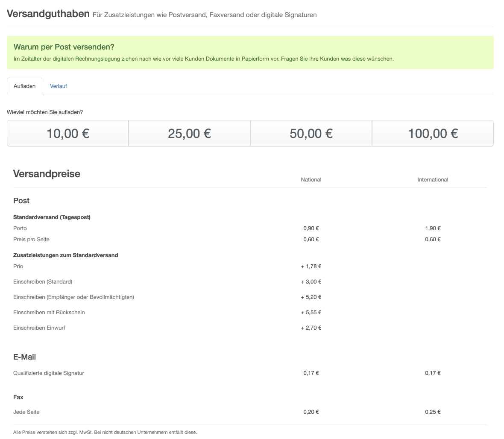Pick the 100,00 € top-up button

click(x=433, y=134)
